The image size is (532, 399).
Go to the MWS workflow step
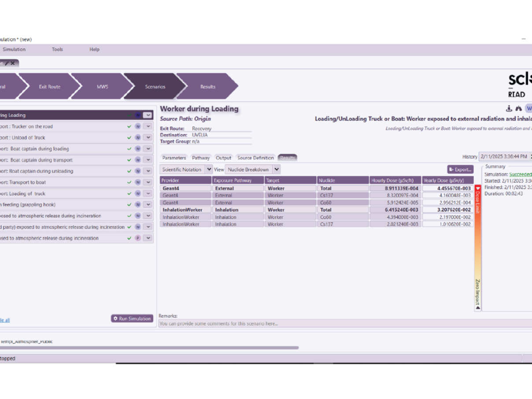(x=102, y=87)
